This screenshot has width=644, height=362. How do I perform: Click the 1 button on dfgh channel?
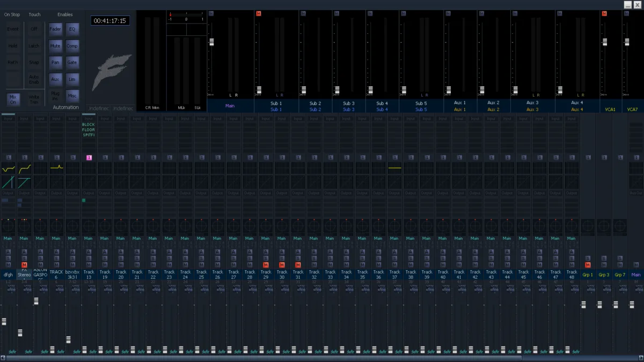[8, 158]
